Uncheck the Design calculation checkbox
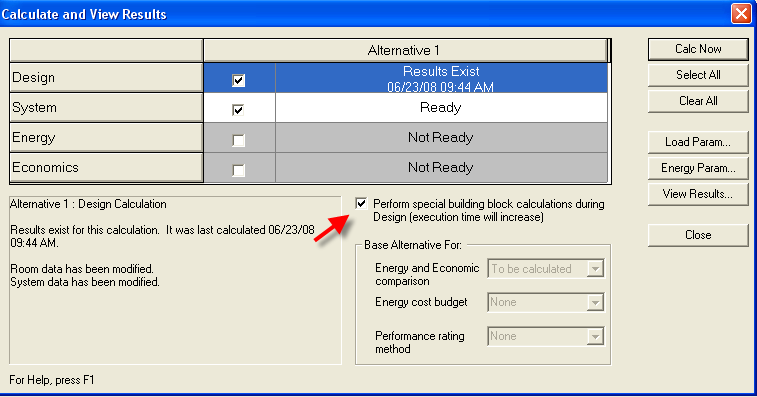 (238, 80)
